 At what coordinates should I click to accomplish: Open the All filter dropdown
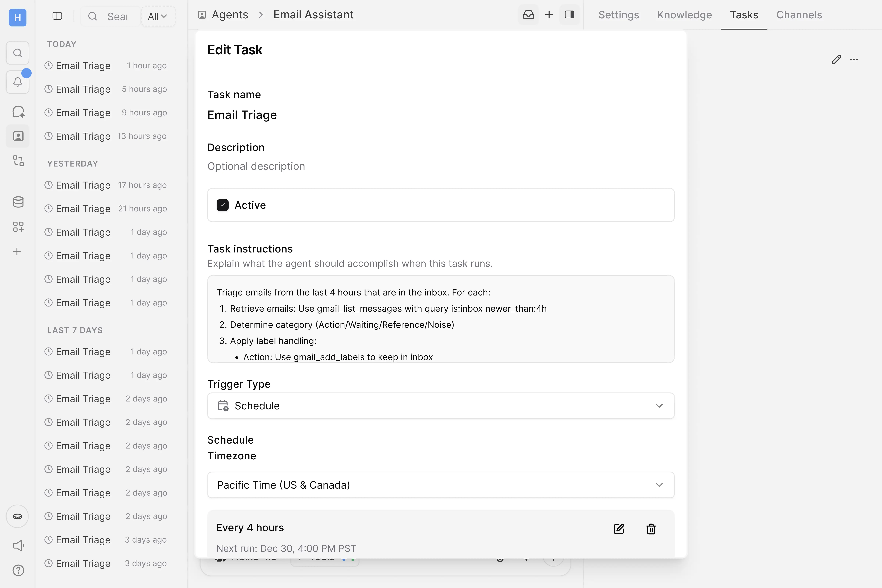pyautogui.click(x=158, y=16)
